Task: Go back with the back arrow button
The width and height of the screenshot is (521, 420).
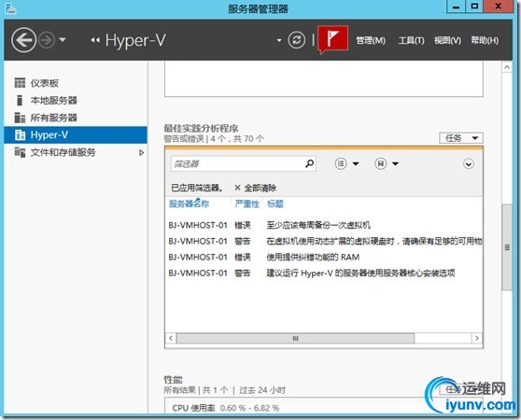Action: pyautogui.click(x=23, y=40)
